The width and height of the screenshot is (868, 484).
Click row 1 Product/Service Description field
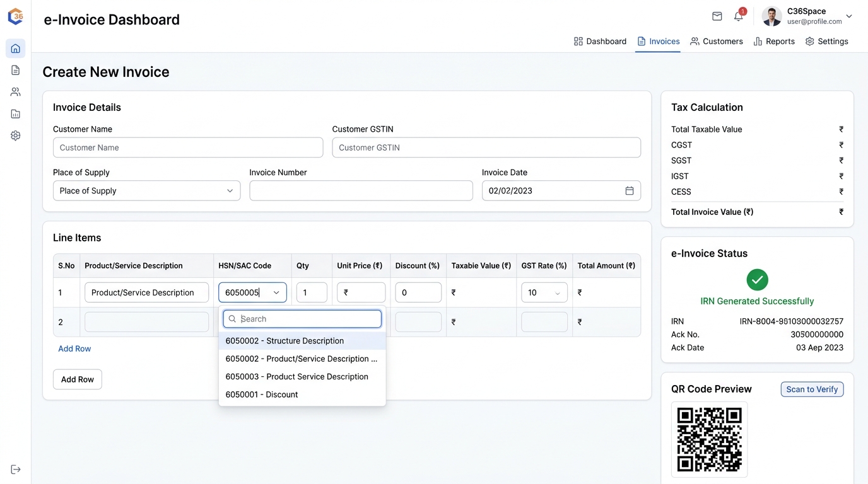tap(146, 292)
